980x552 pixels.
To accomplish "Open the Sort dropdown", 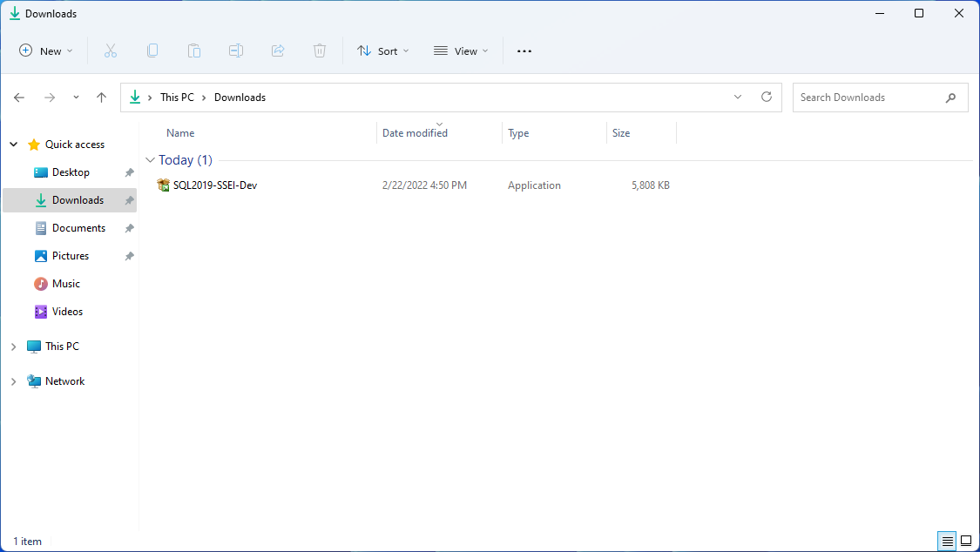I will click(x=382, y=50).
